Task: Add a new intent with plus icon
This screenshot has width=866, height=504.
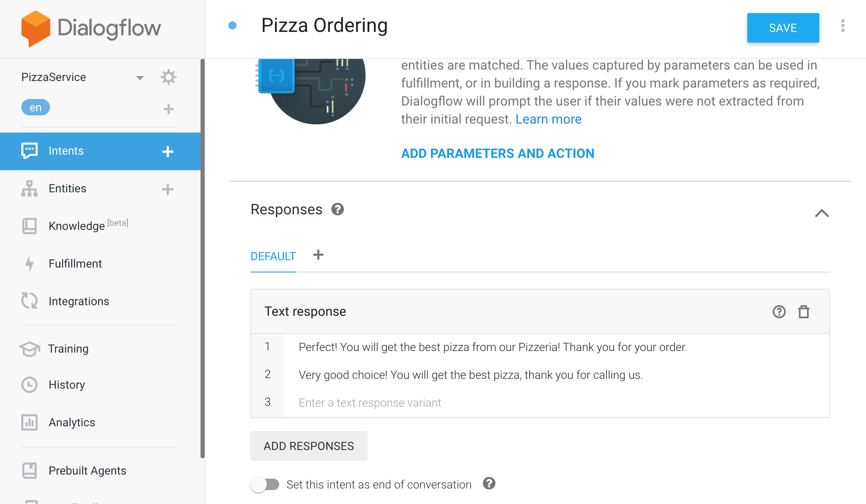Action: pyautogui.click(x=167, y=151)
